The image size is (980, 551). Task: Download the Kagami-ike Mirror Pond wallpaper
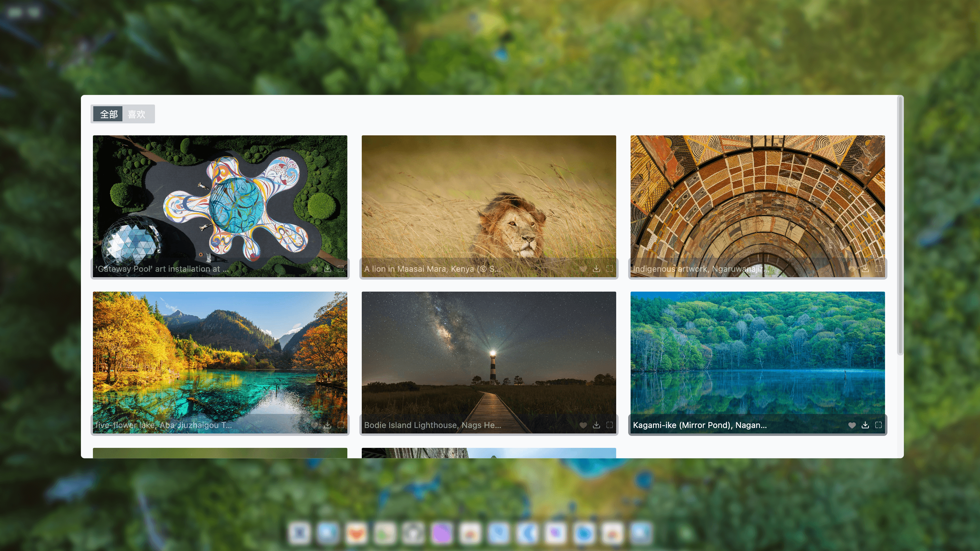[x=865, y=425]
